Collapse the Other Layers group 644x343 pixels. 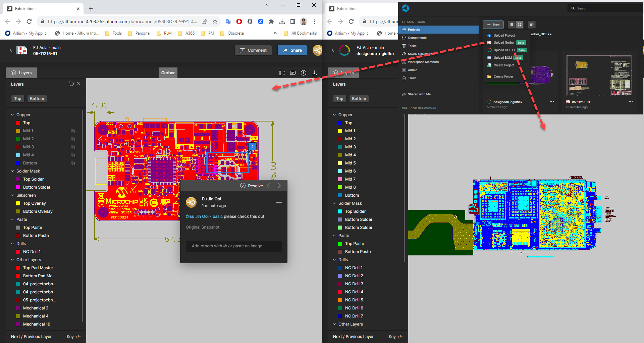tap(12, 260)
